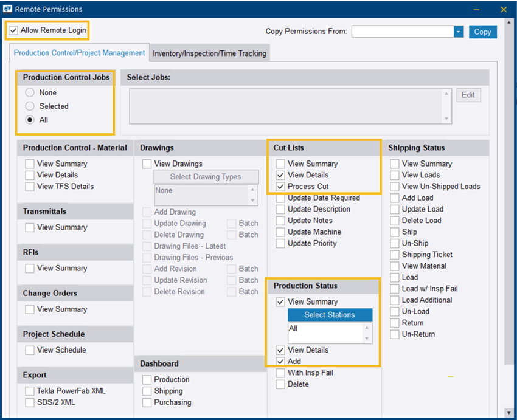
Task: Enable the Allow Remote Login checkbox
Action: pyautogui.click(x=14, y=29)
